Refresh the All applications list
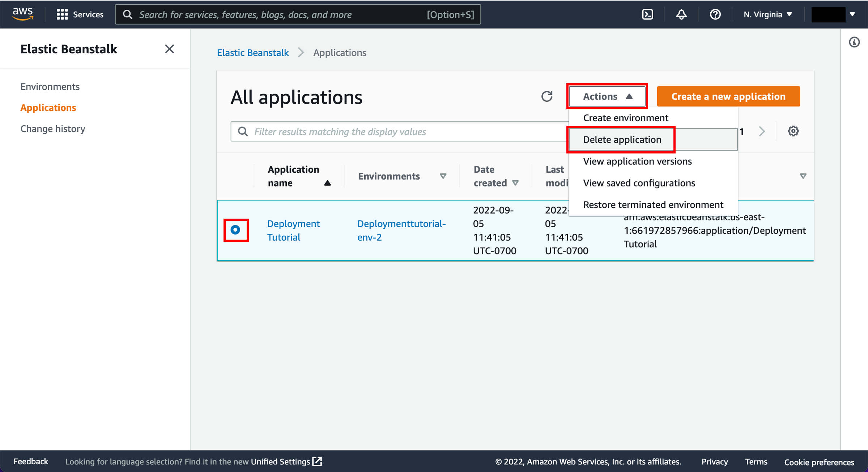Viewport: 868px width, 472px height. point(547,96)
